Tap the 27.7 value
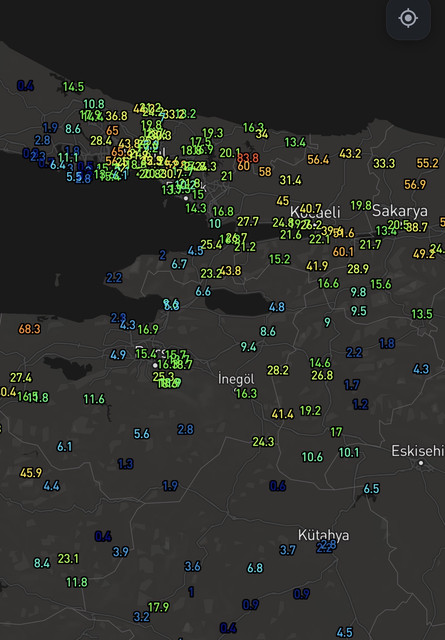 click(248, 222)
